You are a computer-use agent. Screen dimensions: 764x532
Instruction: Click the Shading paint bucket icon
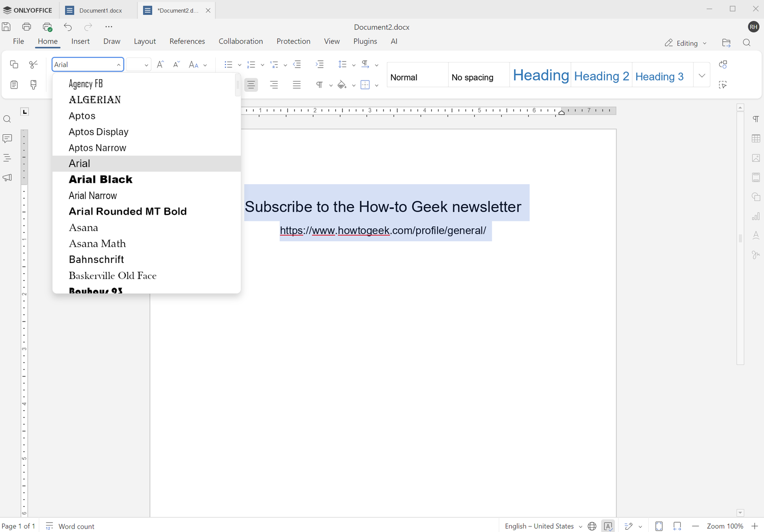(x=342, y=85)
